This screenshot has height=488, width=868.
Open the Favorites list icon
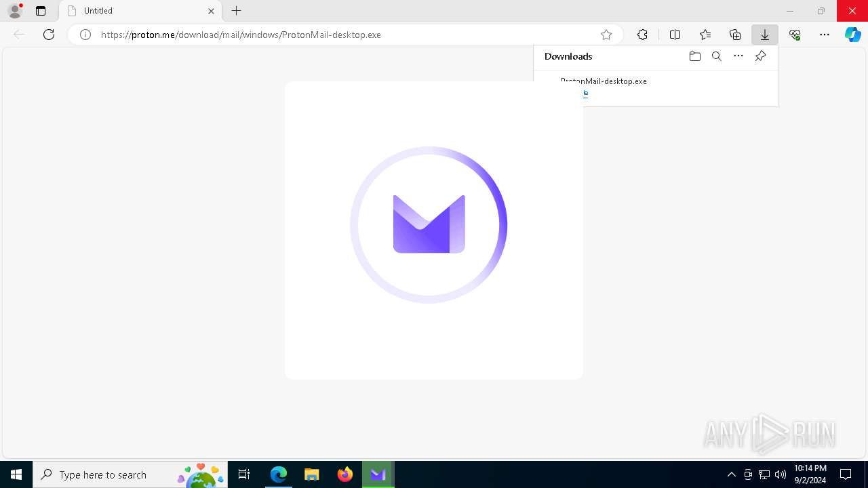point(705,35)
